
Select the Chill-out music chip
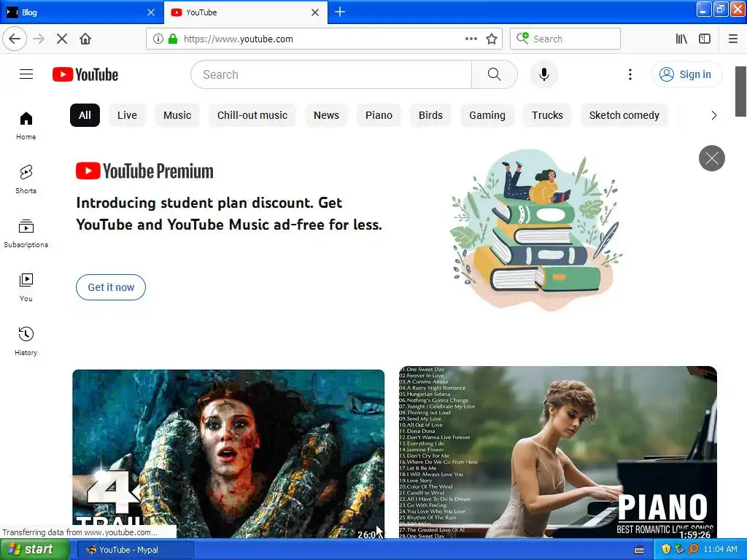pyautogui.click(x=252, y=115)
